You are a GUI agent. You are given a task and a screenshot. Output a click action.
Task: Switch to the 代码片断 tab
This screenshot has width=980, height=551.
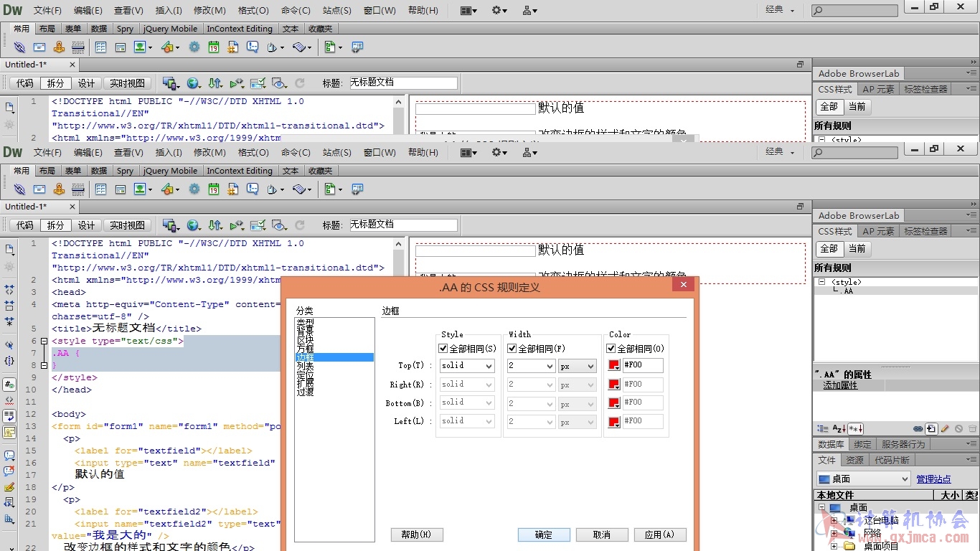click(x=892, y=460)
